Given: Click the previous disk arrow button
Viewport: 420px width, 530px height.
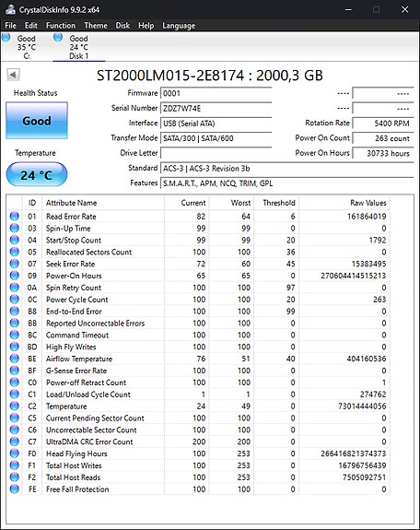Looking at the screenshot, I should coord(13,75).
